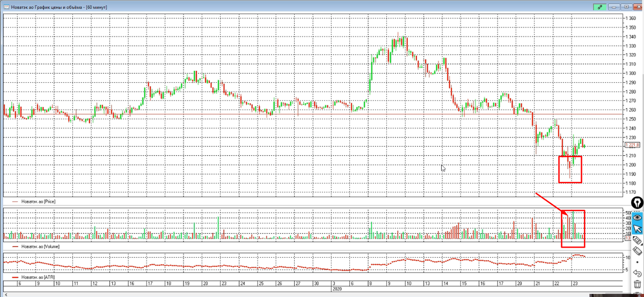The width and height of the screenshot is (644, 297).
Task: Click the 1 170 price axis label
Action: (x=631, y=193)
